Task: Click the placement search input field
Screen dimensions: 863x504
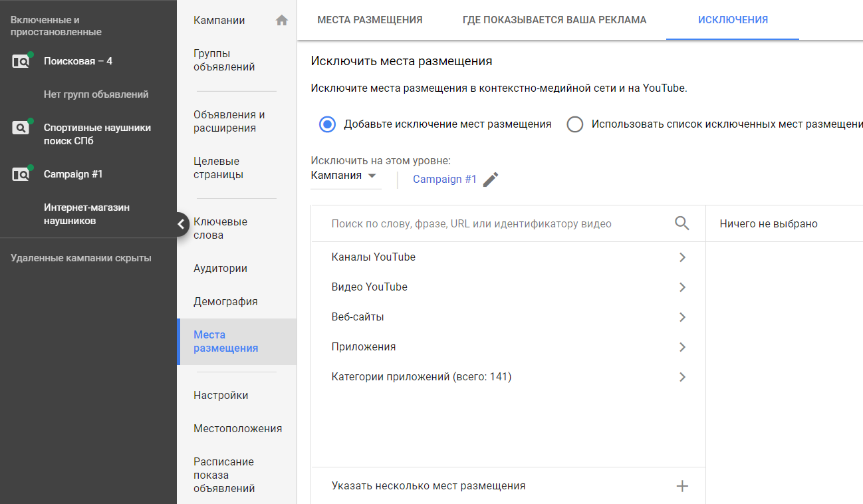Action: (x=492, y=224)
